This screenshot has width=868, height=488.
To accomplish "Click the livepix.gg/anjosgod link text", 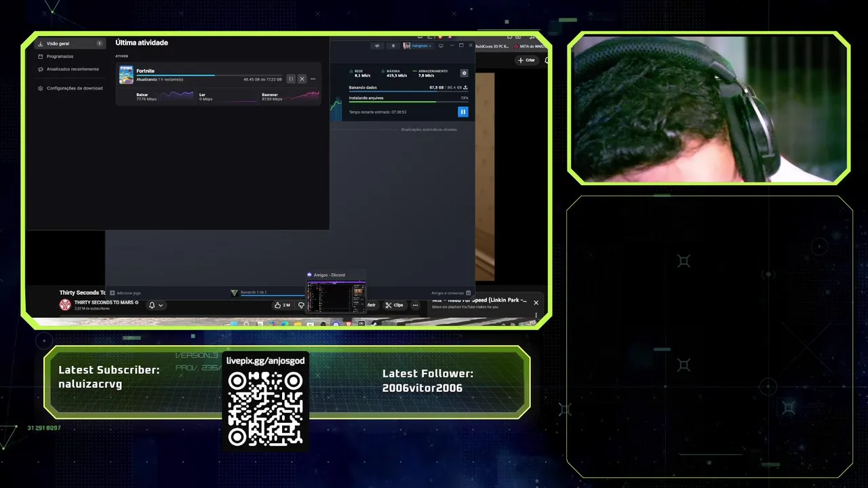I will (265, 361).
